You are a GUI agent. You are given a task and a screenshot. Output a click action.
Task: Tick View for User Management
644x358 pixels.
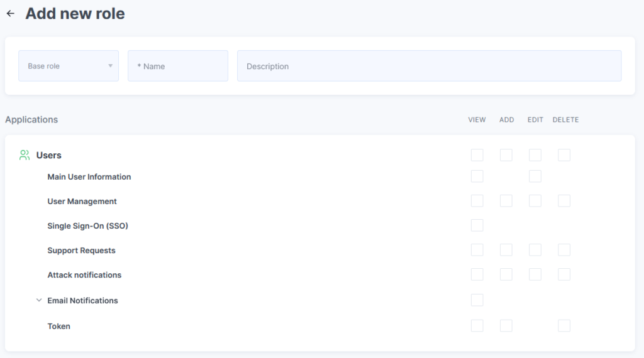477,201
